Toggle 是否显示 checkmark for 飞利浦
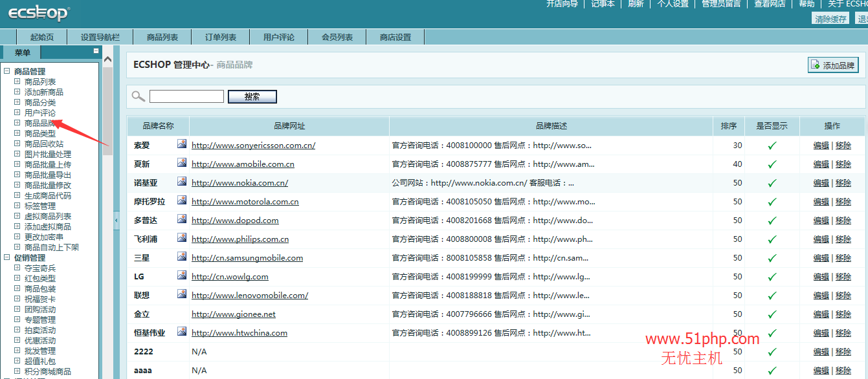 click(x=772, y=239)
